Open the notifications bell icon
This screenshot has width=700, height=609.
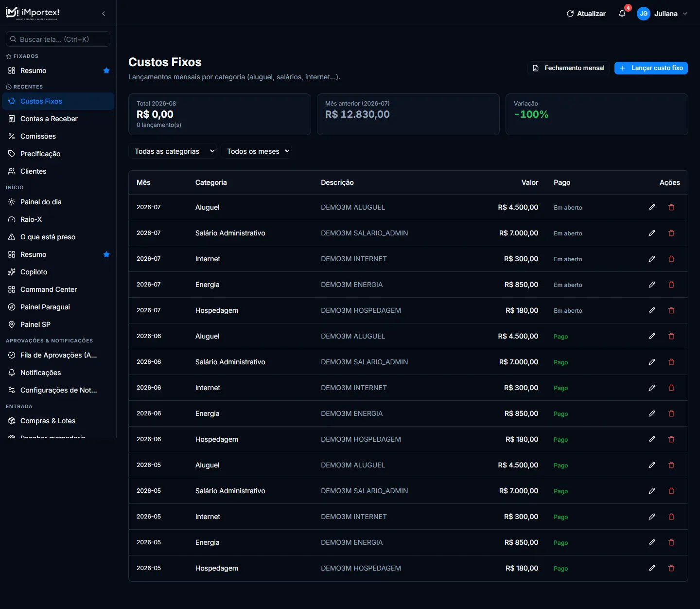622,14
